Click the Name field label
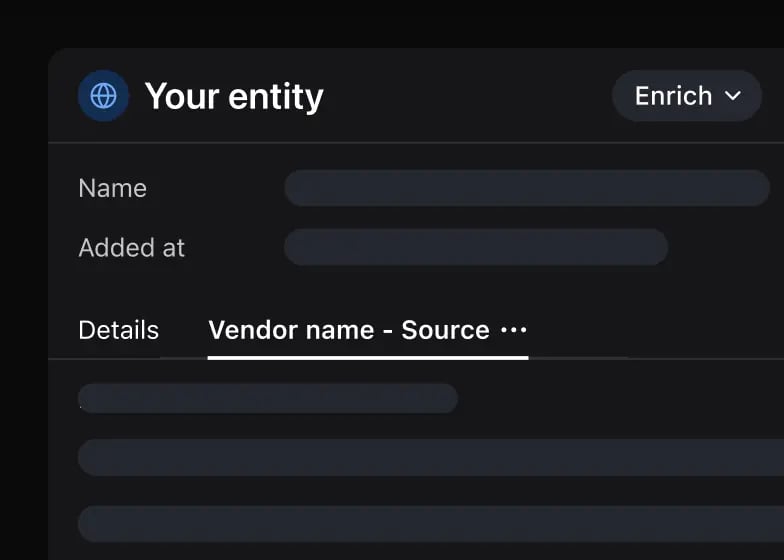Viewport: 784px width, 560px height. [x=112, y=188]
